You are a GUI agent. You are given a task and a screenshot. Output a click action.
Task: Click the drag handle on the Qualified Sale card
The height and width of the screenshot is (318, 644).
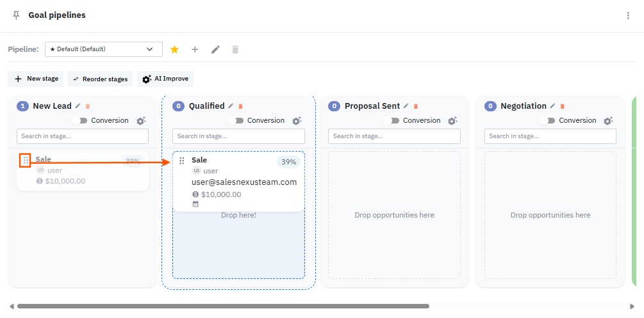click(182, 161)
